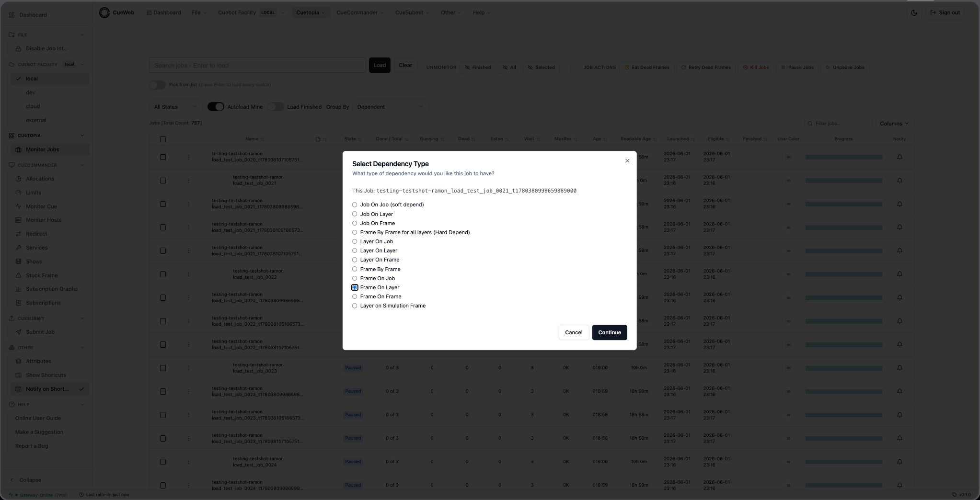Collapse the CUETOPIA sidebar section
The width and height of the screenshot is (980, 500).
tap(82, 136)
